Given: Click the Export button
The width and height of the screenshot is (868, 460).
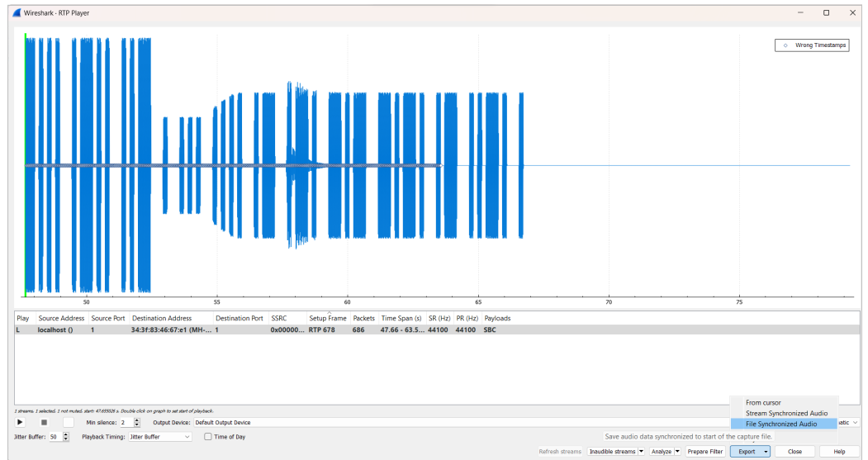Looking at the screenshot, I should (x=747, y=452).
